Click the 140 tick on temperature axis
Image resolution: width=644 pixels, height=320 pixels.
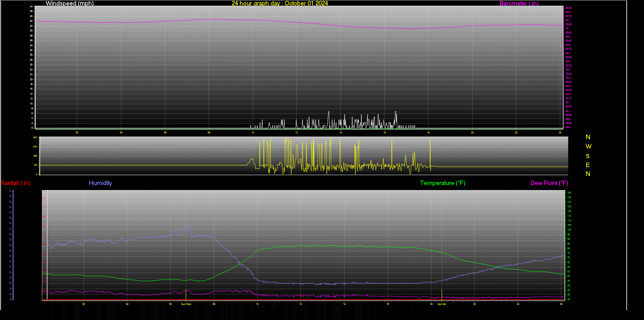click(x=569, y=193)
